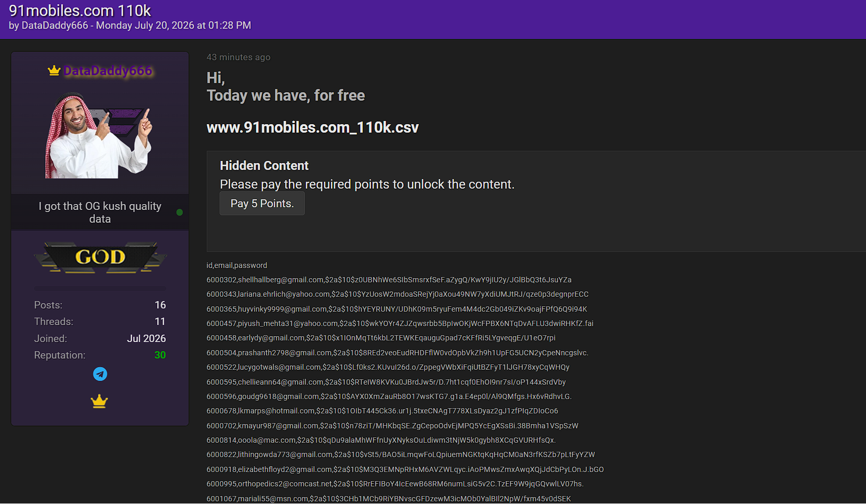Click the Threads count 11

coord(160,321)
